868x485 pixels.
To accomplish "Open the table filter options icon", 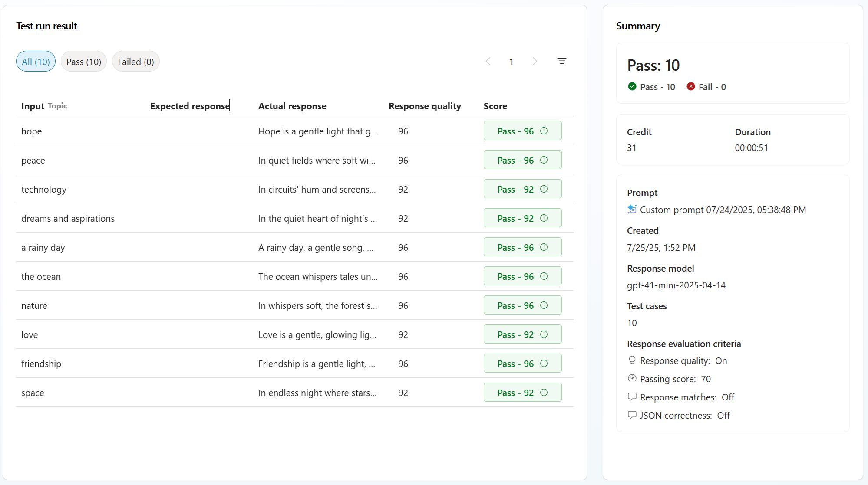I will pos(562,61).
